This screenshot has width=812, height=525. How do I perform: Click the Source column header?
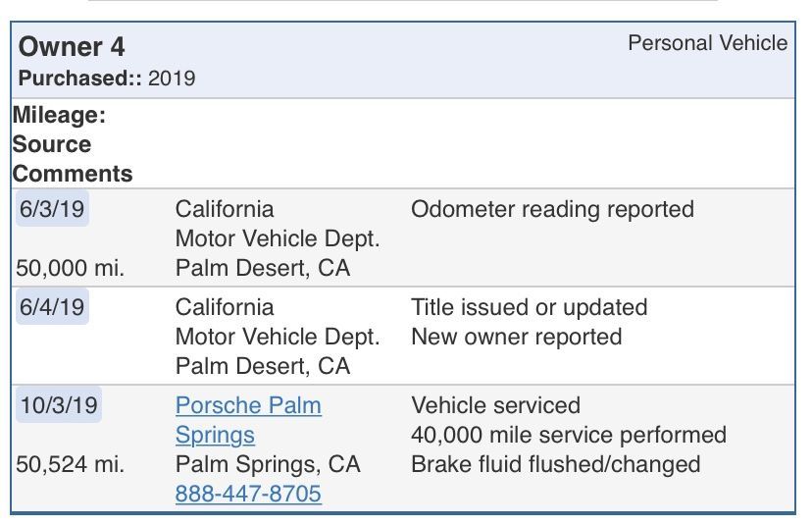point(52,144)
